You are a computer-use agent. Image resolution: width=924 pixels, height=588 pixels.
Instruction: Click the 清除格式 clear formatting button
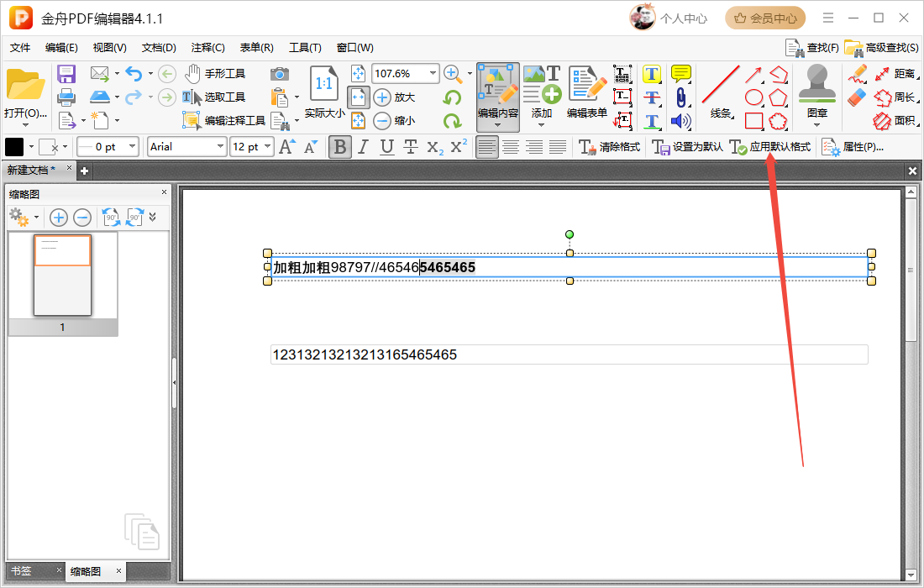[610, 147]
